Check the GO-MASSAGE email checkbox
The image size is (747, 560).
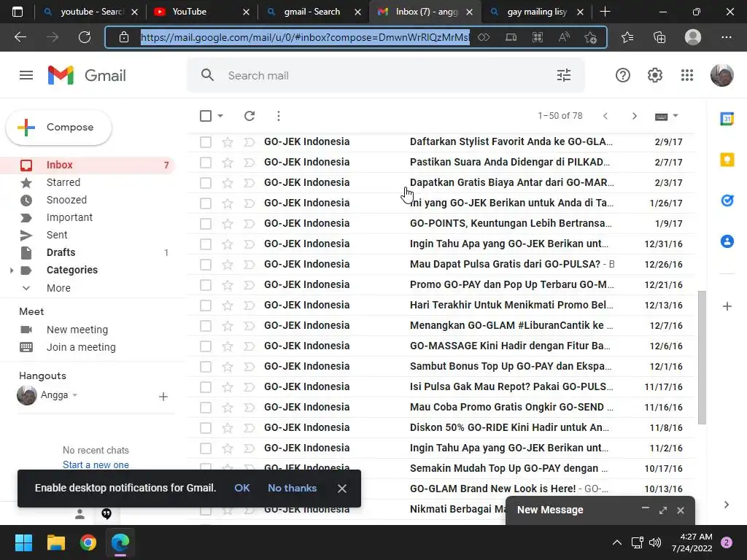pos(206,346)
